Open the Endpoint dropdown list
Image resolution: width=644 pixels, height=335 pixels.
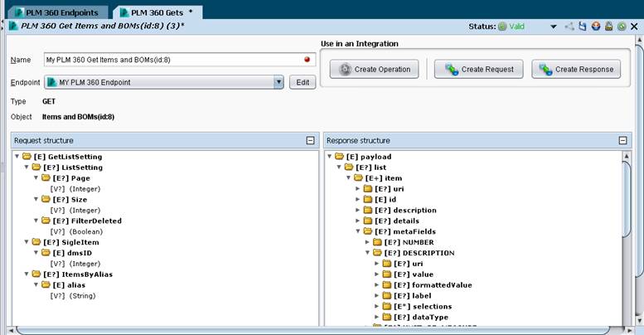coord(278,82)
